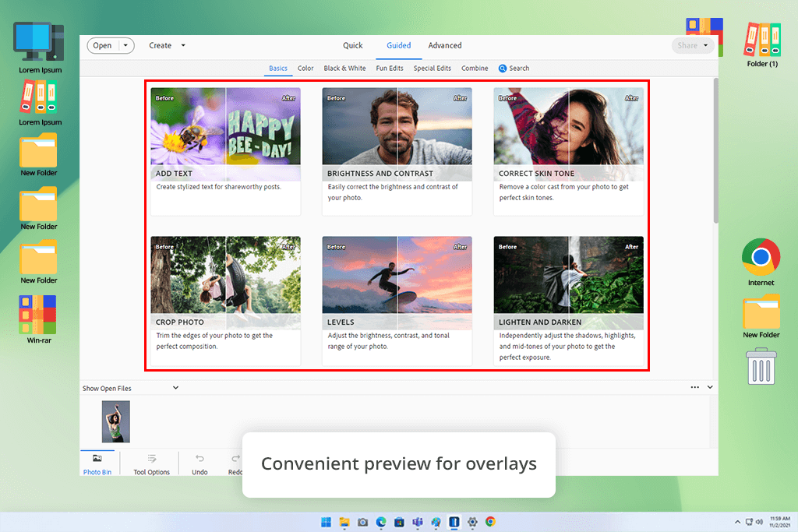This screenshot has width=798, height=532.
Task: Select the Internet Chrome desktop shortcut
Action: pos(761,262)
